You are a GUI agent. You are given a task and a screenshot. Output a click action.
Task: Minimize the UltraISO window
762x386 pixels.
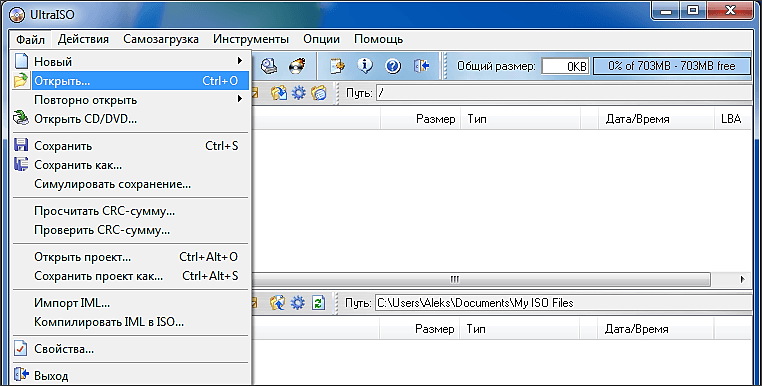tap(665, 11)
